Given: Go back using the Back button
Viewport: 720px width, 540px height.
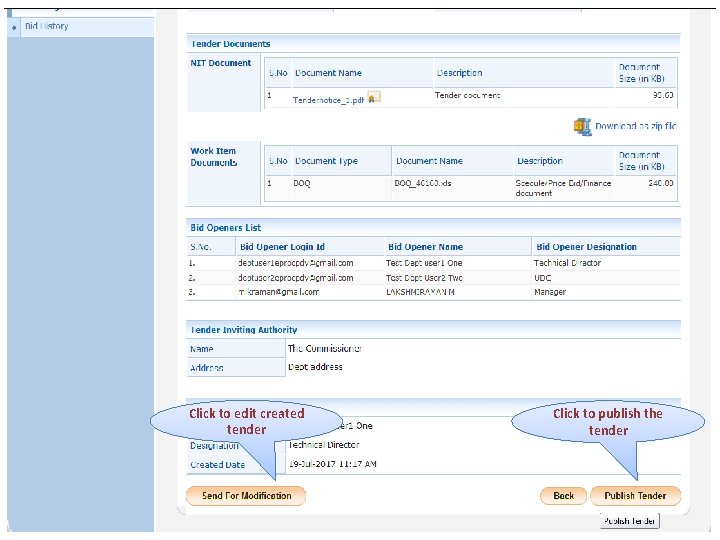Looking at the screenshot, I should point(563,496).
